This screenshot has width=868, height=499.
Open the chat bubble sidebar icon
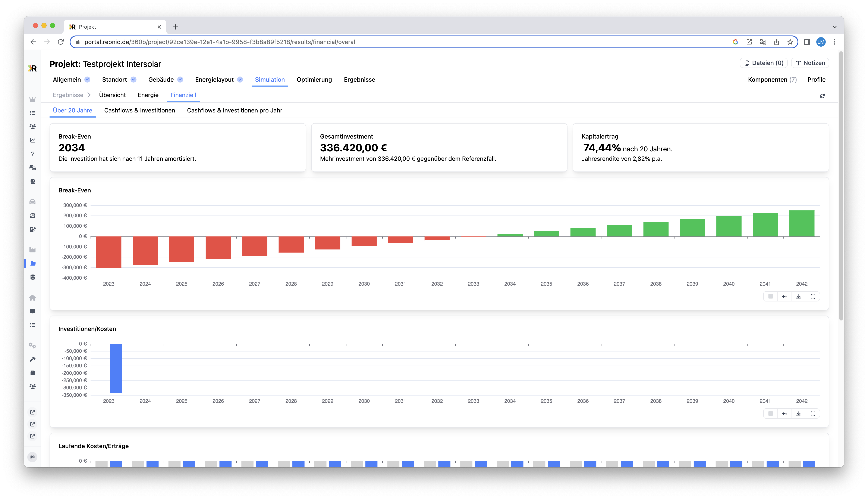coord(32,311)
